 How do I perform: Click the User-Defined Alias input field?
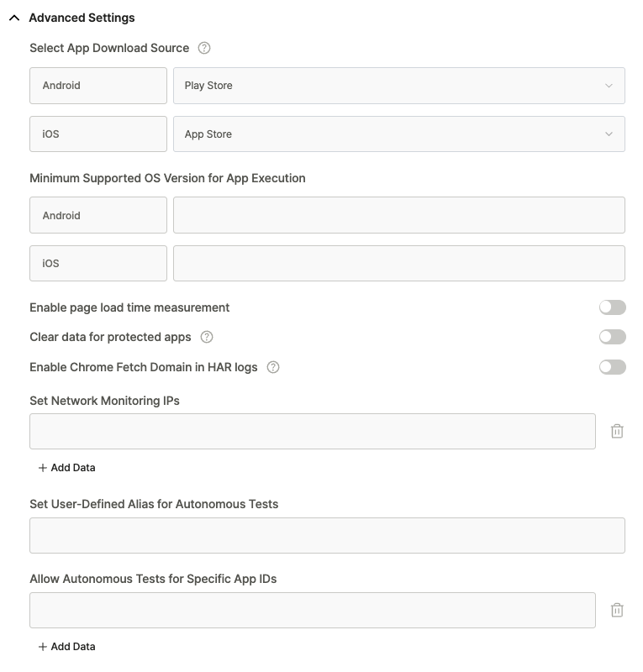click(327, 535)
